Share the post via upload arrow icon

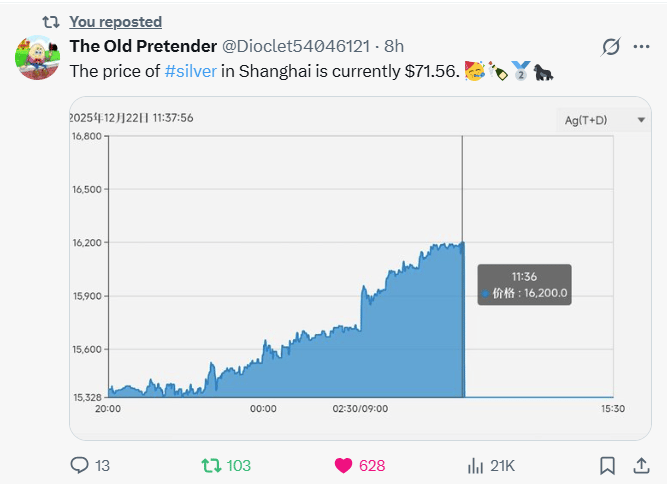pyautogui.click(x=641, y=466)
